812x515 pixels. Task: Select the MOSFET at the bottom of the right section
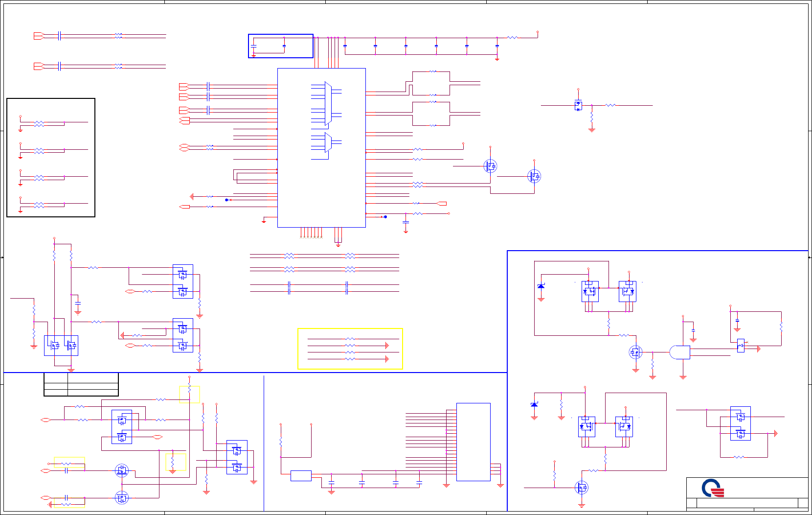click(x=582, y=488)
